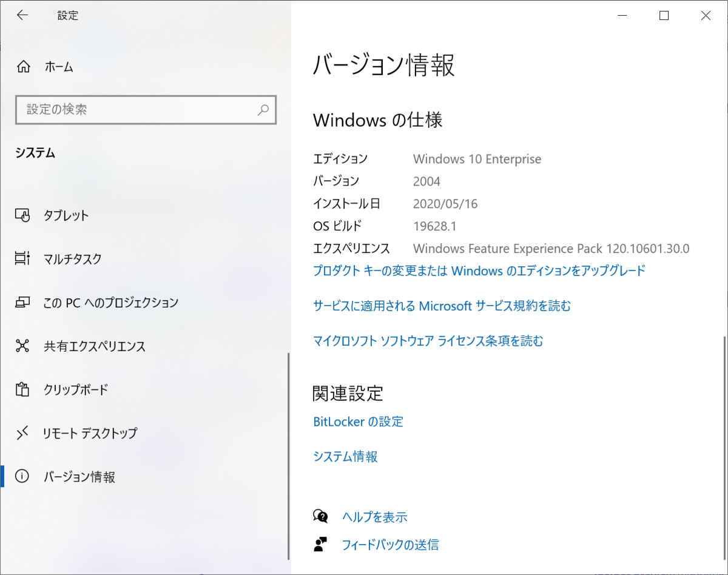This screenshot has height=575, width=728.
Task: Open BitLocker の設定 link
Action: coord(359,422)
